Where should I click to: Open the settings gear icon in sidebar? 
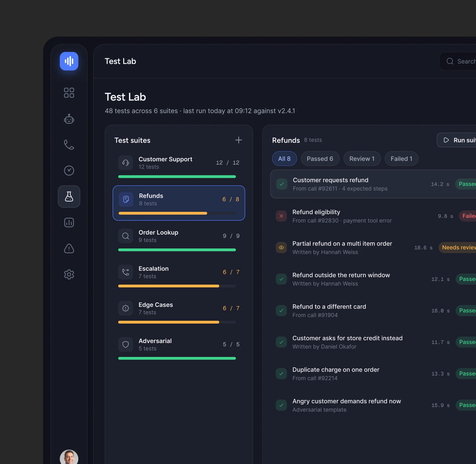pos(69,274)
